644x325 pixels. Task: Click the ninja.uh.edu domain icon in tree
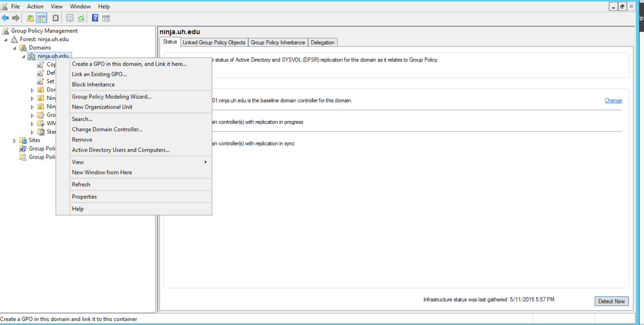pyautogui.click(x=32, y=56)
